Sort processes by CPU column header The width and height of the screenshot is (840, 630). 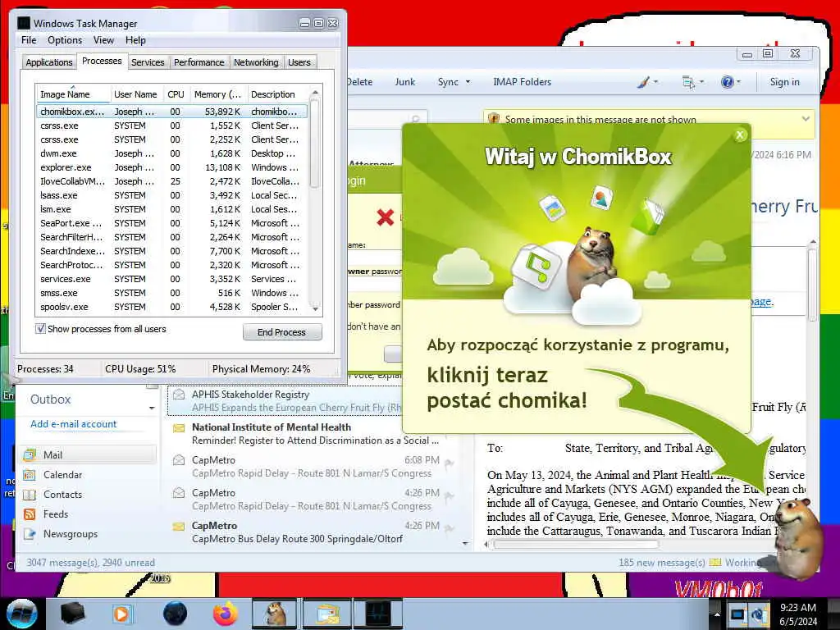coord(176,94)
